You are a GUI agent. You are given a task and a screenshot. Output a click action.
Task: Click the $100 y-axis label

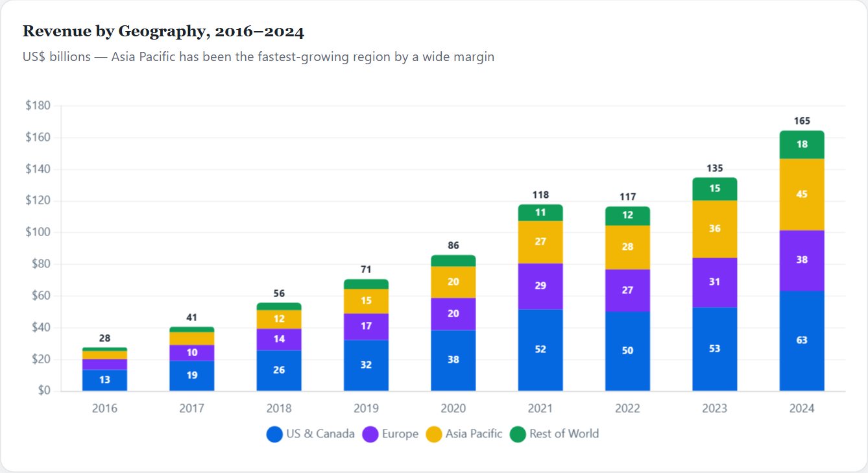(38, 232)
